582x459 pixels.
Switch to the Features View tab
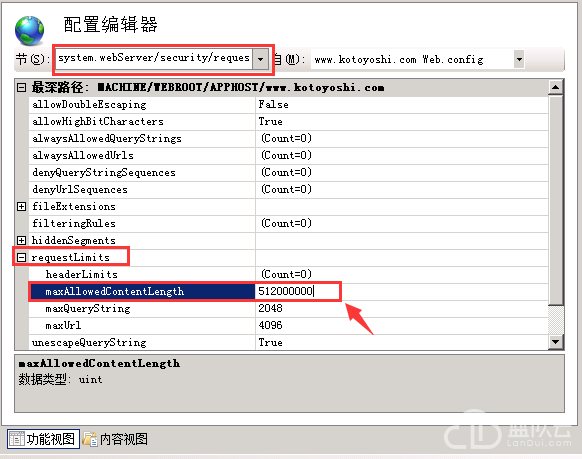pos(43,439)
